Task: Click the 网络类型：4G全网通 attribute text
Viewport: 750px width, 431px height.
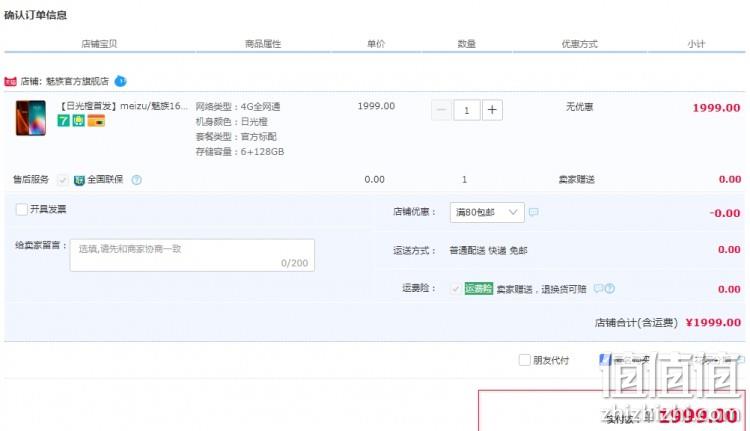Action: coord(238,107)
